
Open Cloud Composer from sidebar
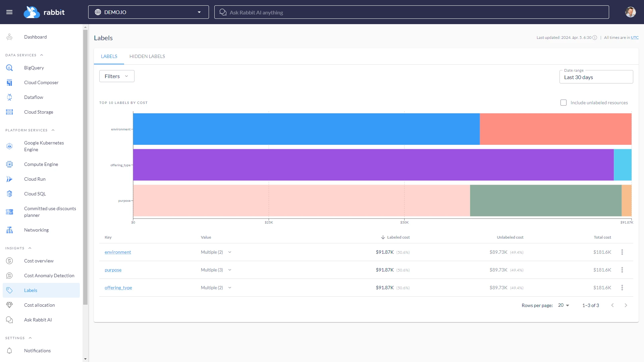click(x=41, y=82)
